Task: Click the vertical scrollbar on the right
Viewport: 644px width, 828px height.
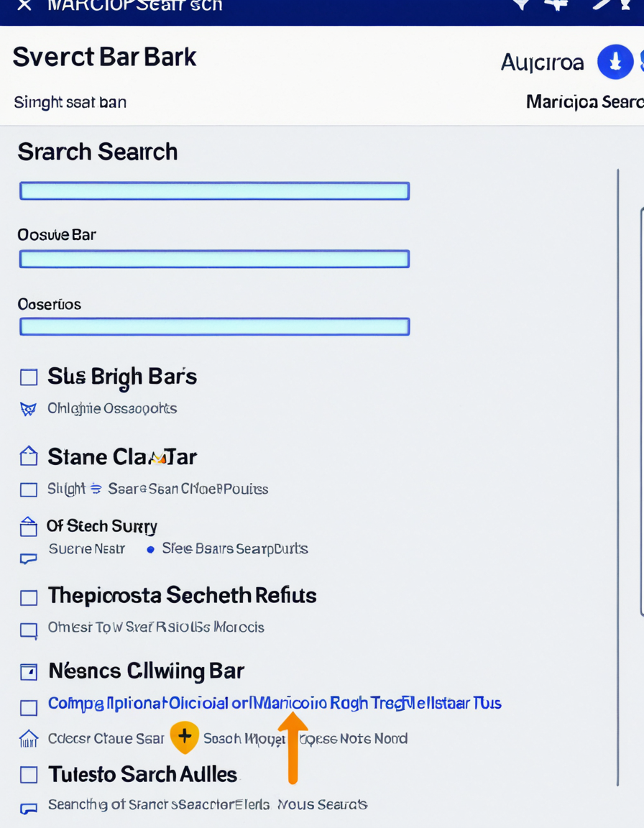Action: pos(617,477)
